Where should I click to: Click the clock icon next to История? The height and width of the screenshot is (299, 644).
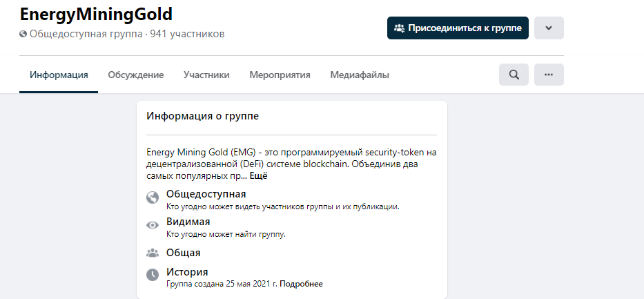(x=153, y=275)
